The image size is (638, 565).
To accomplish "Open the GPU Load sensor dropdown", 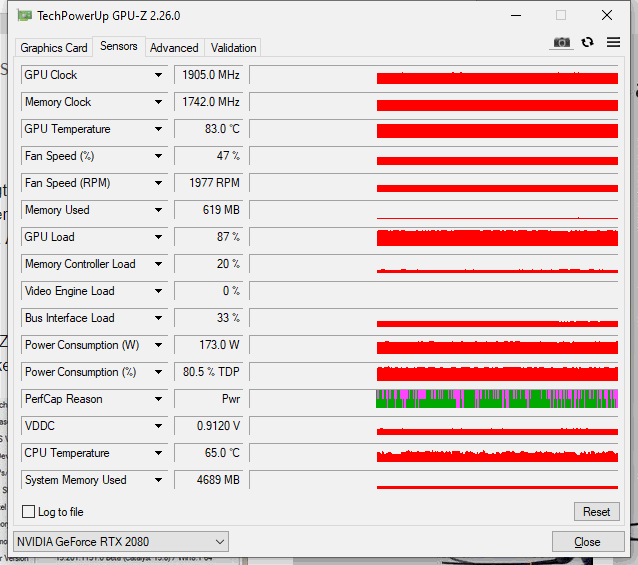I will (158, 237).
